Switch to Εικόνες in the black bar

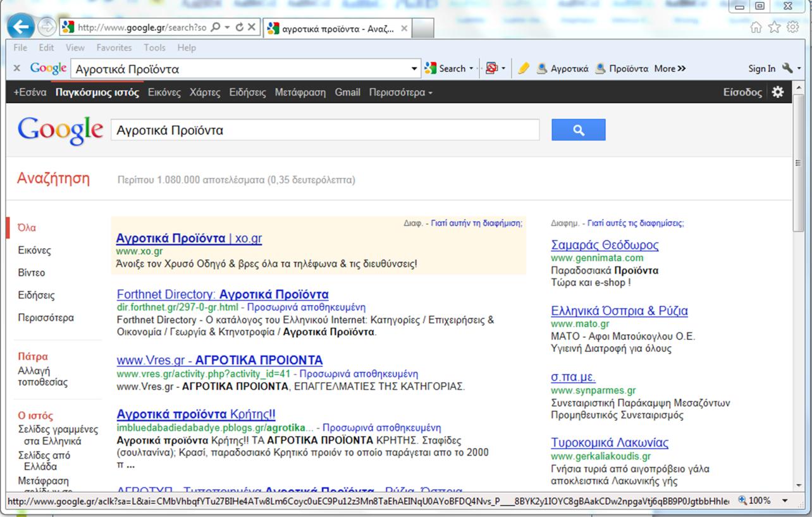pyautogui.click(x=164, y=92)
